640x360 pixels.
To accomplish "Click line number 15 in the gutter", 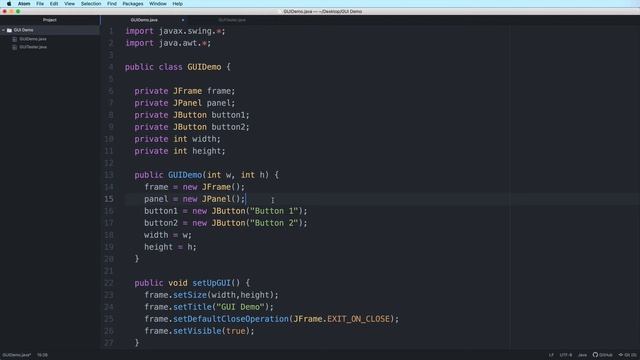I will coord(109,199).
